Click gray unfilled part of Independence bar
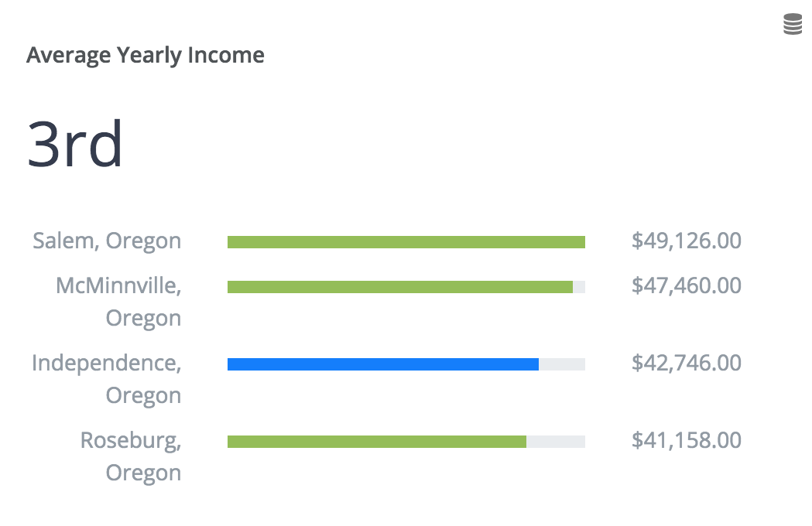Viewport: 812px width, 526px height. [x=562, y=364]
